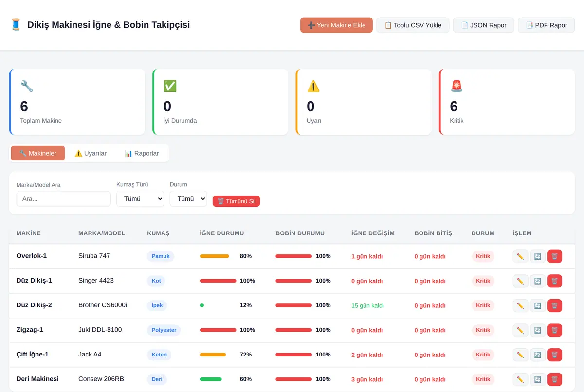584x392 pixels.
Task: Click the pencil icon for Zigzag-1
Action: click(x=520, y=330)
